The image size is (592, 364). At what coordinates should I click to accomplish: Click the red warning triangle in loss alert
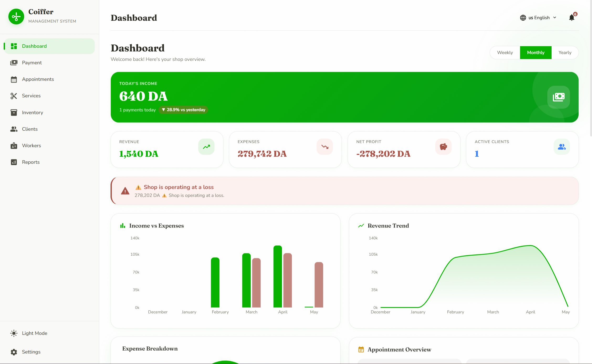pyautogui.click(x=125, y=191)
